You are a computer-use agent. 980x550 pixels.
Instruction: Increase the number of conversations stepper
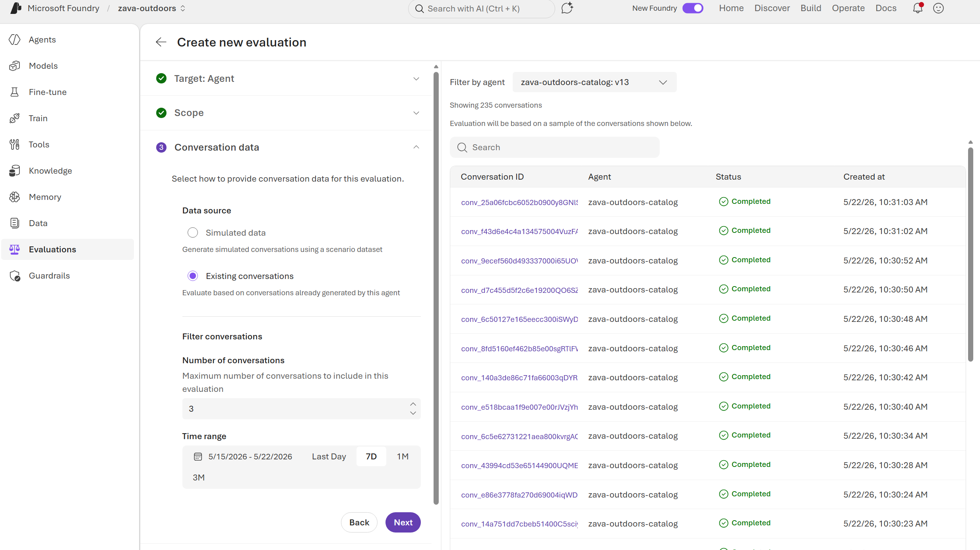[413, 404]
